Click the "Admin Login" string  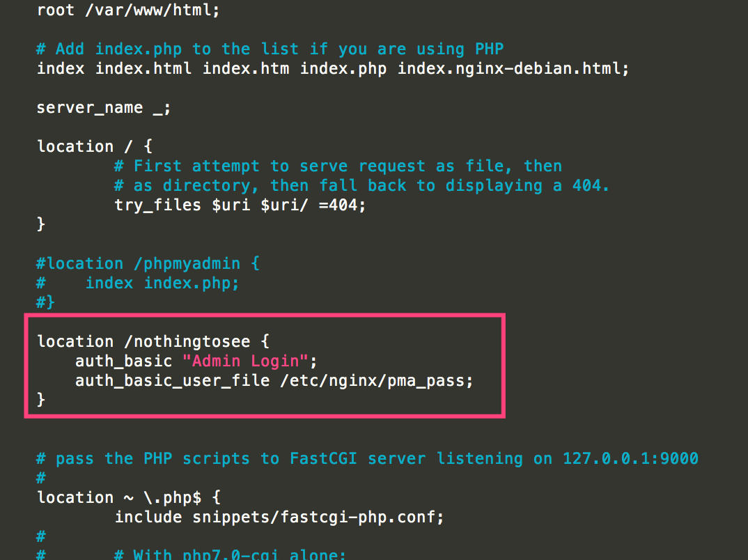[245, 361]
